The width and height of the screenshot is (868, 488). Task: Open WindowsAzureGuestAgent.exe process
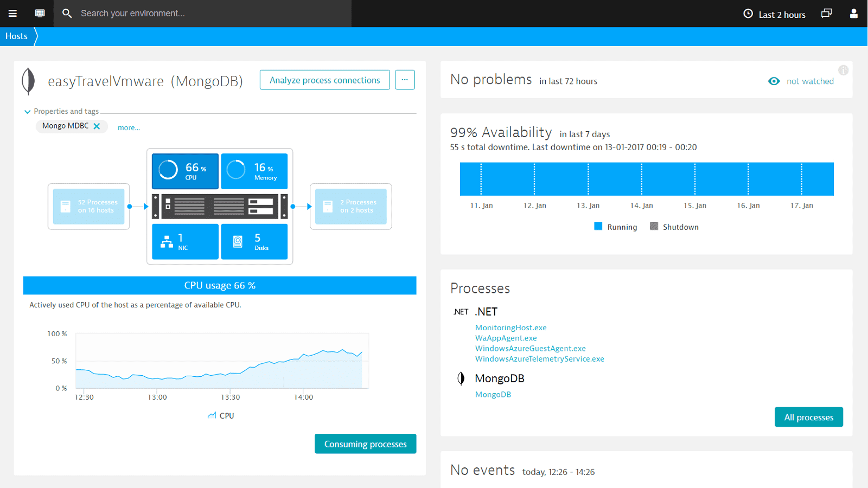pyautogui.click(x=531, y=348)
